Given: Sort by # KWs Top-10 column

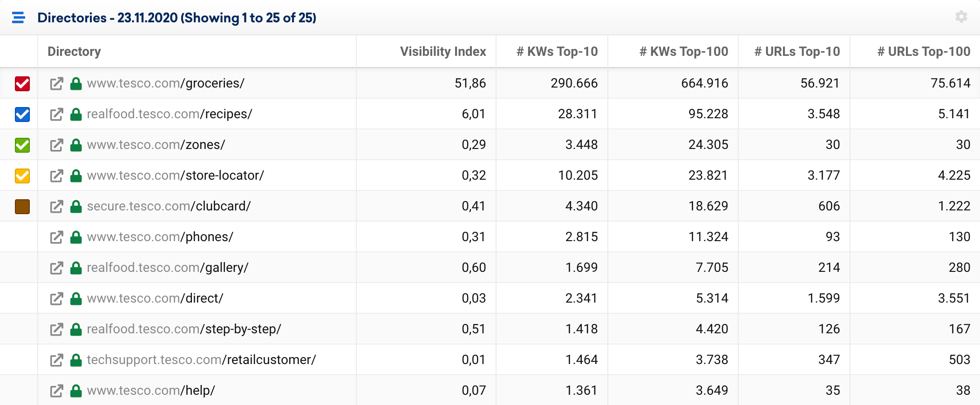Looking at the screenshot, I should point(557,51).
